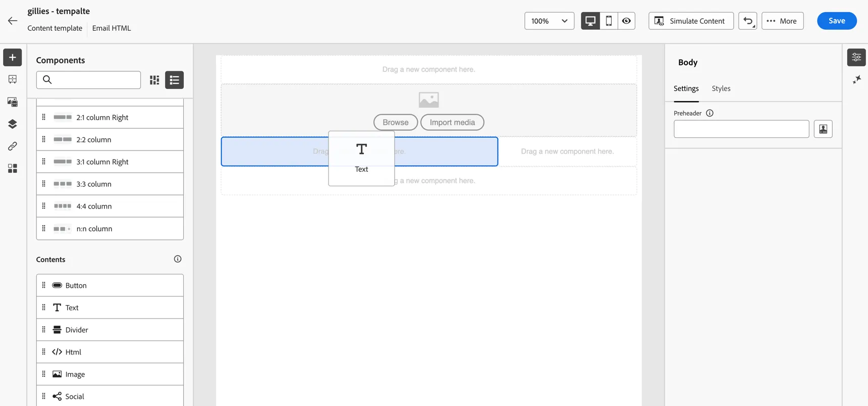Select the Button content component

click(x=110, y=285)
